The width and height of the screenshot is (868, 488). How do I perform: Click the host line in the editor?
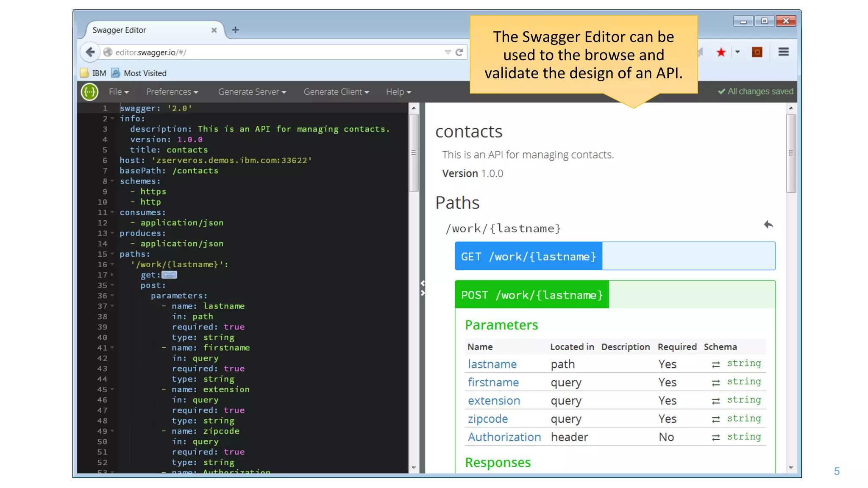tap(216, 160)
